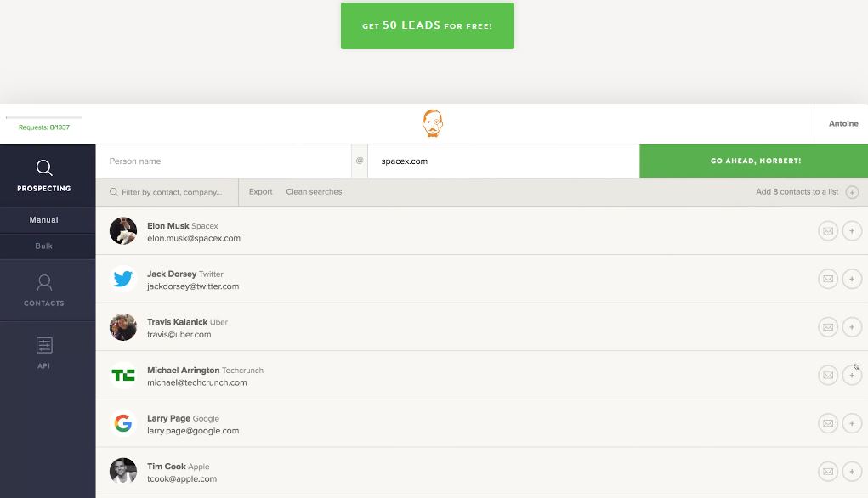Switch to the Bulk prospecting tab

click(43, 246)
